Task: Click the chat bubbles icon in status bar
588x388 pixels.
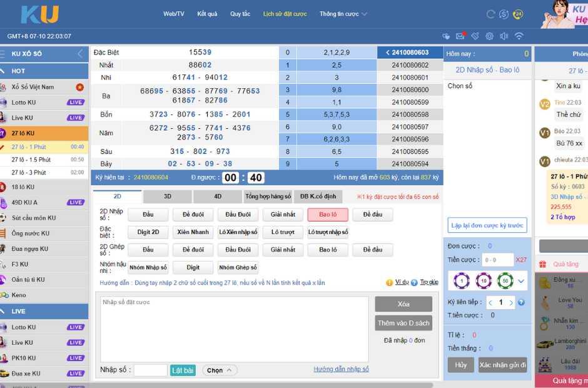Action: pyautogui.click(x=446, y=36)
